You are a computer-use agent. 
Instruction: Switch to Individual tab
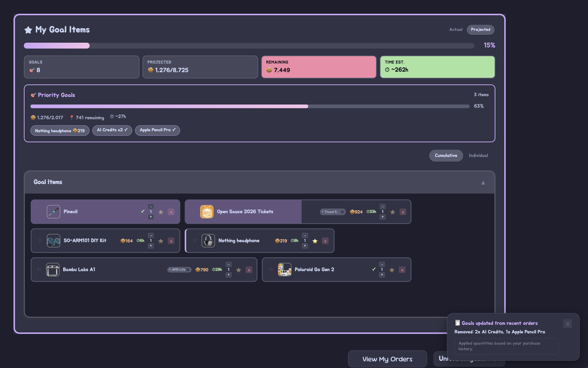point(478,156)
